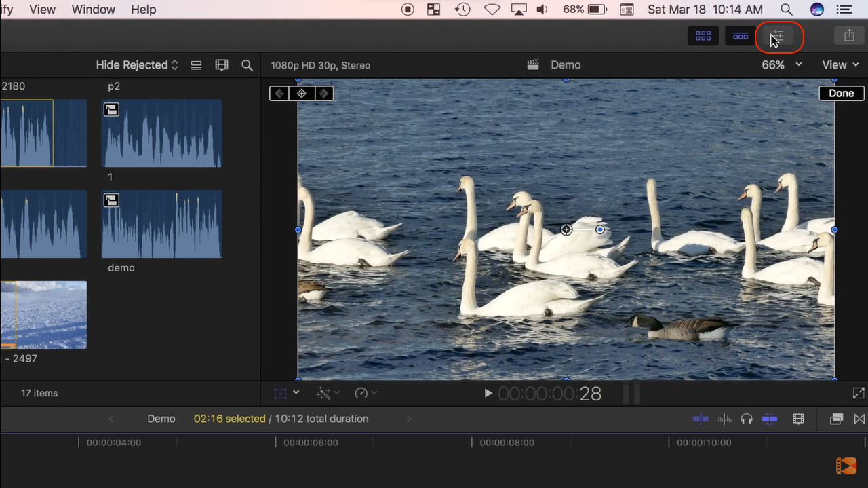Enable audio skimming waveform icon
Screen dimensions: 868x488
click(724, 419)
